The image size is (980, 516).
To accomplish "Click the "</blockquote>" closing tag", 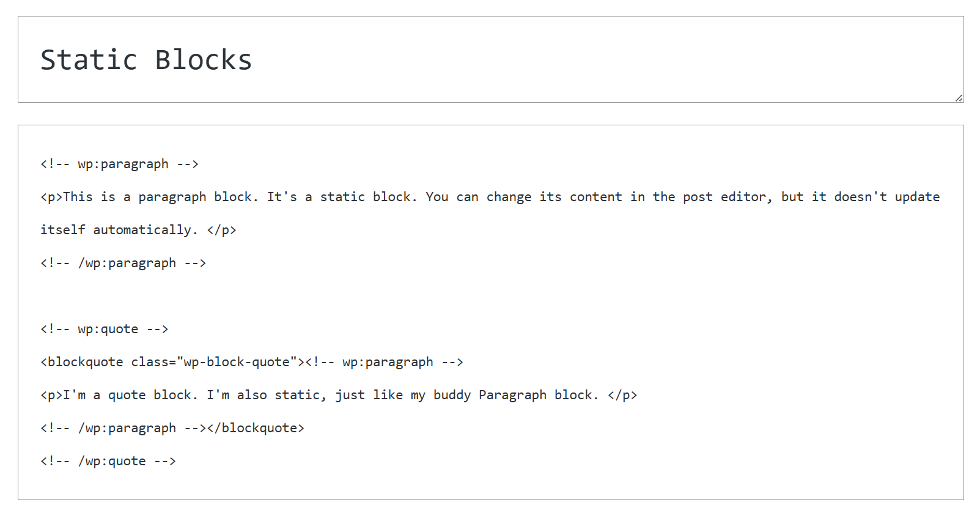I will point(256,428).
